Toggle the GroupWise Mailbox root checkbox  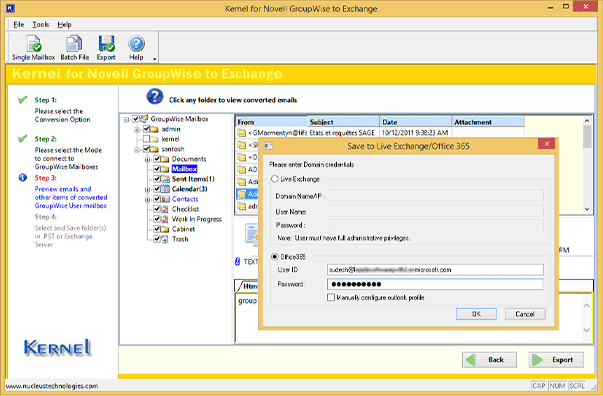click(136, 119)
